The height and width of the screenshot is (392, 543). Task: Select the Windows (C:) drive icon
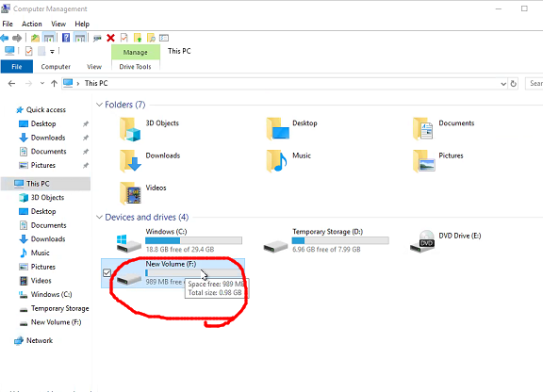pos(128,243)
